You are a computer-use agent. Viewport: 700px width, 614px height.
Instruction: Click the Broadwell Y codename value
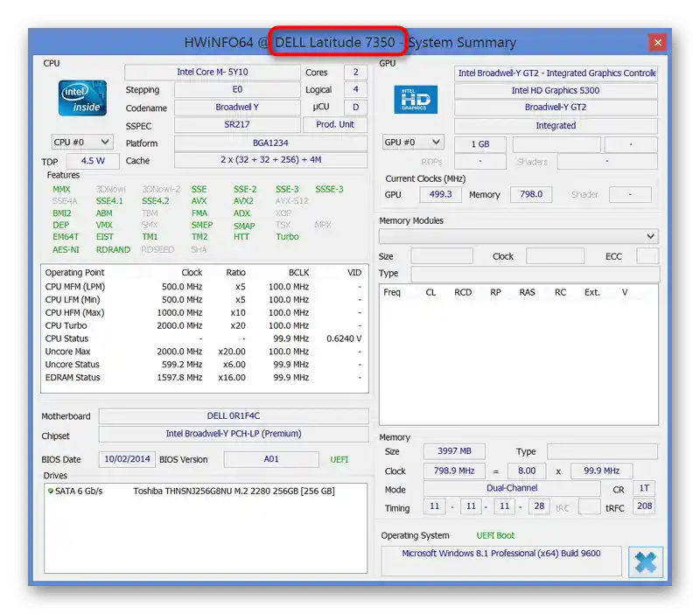[x=237, y=107]
